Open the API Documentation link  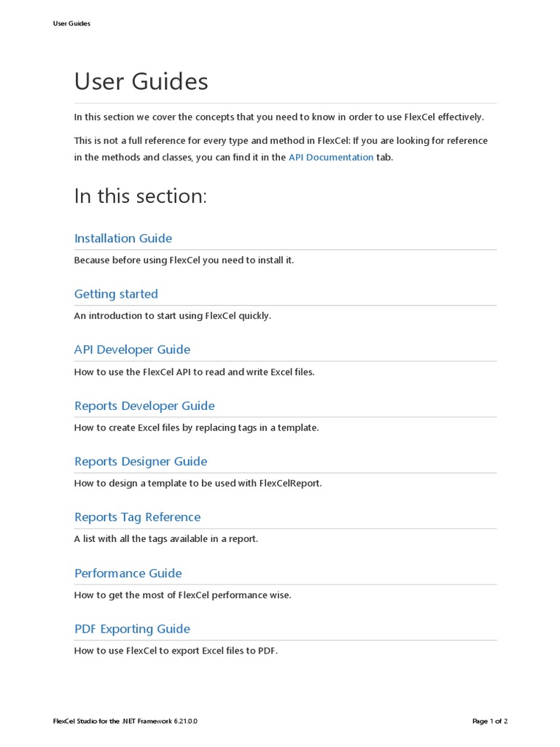330,158
